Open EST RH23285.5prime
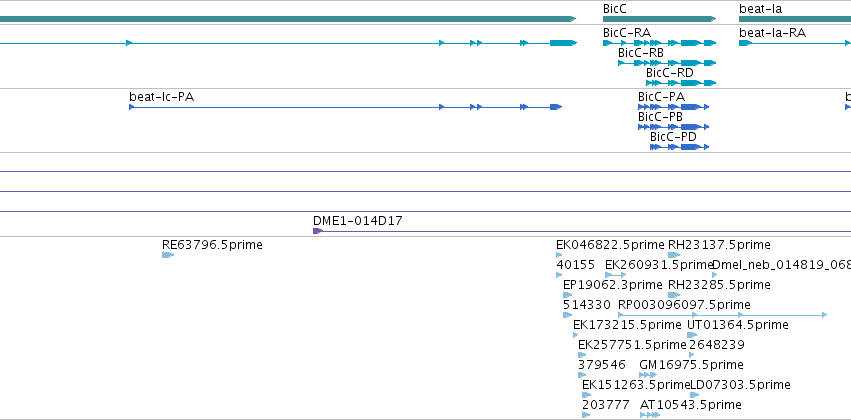This screenshot has height=420, width=851. pyautogui.click(x=674, y=295)
